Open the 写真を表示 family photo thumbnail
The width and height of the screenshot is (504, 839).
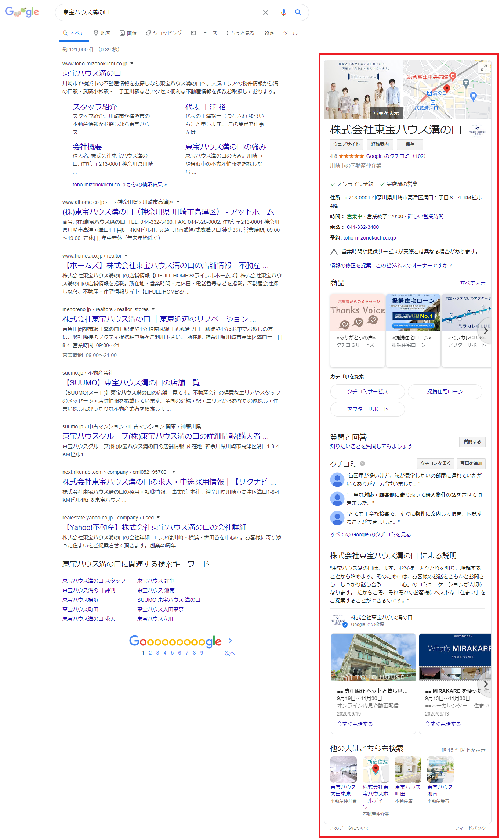[363, 89]
